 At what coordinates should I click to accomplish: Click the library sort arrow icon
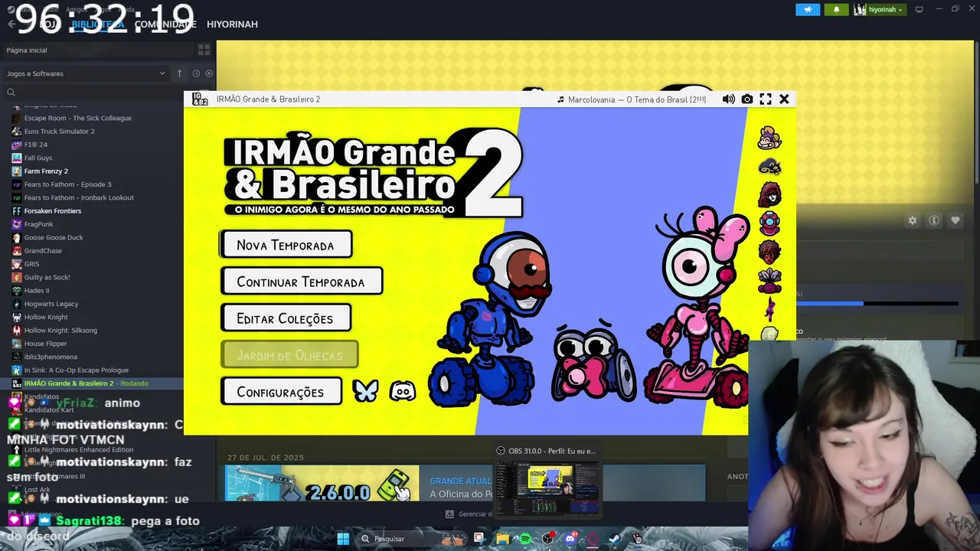click(179, 73)
